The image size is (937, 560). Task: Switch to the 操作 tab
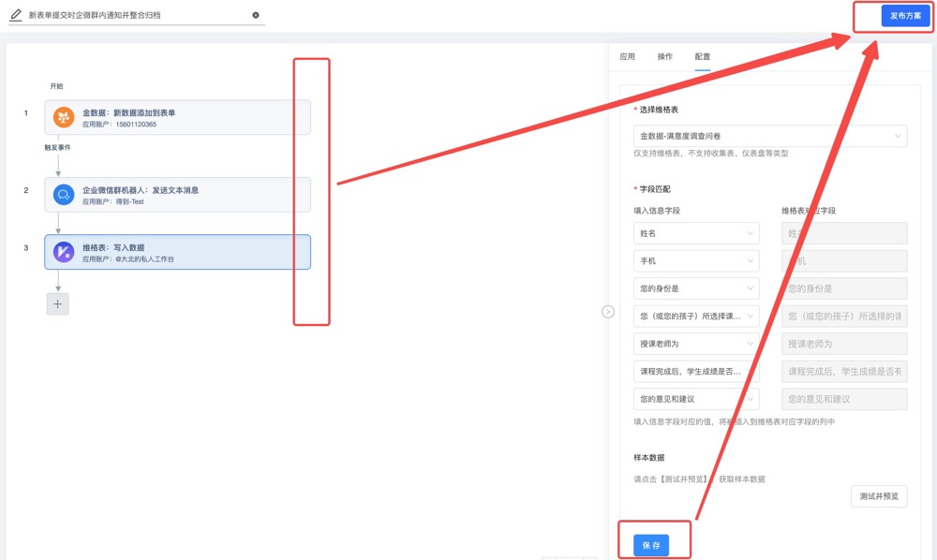coord(664,57)
